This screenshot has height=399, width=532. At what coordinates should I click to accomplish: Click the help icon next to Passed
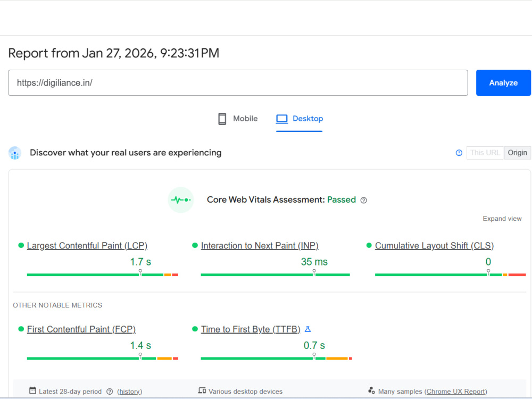click(363, 200)
